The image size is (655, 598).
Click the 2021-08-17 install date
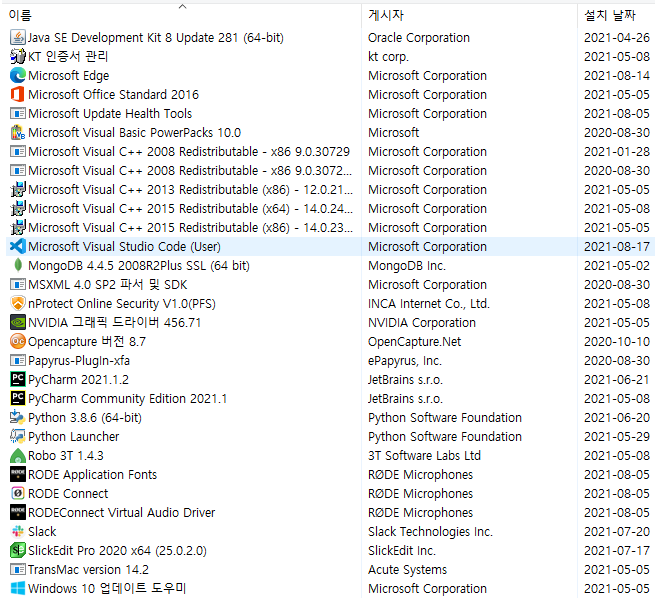pyautogui.click(x=617, y=246)
